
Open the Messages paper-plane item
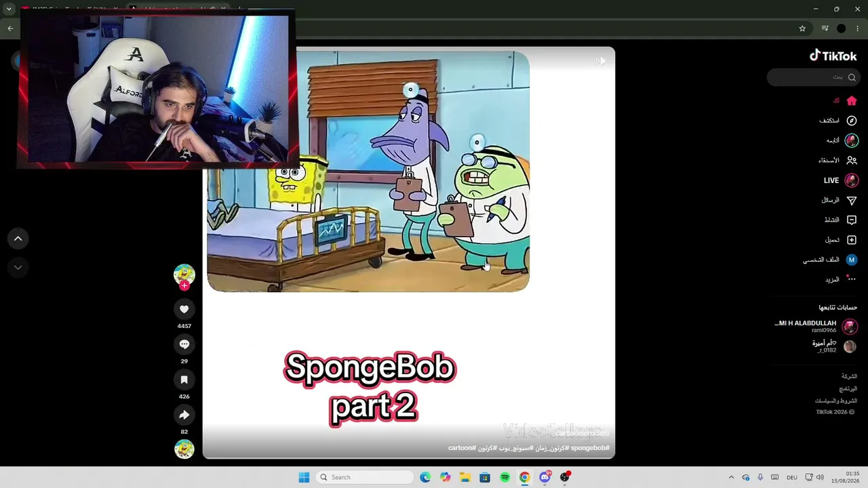coord(840,201)
